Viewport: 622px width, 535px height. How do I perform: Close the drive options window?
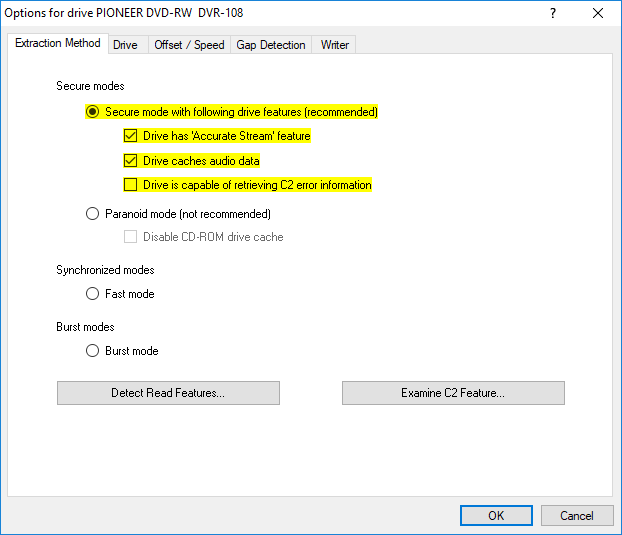click(x=598, y=13)
